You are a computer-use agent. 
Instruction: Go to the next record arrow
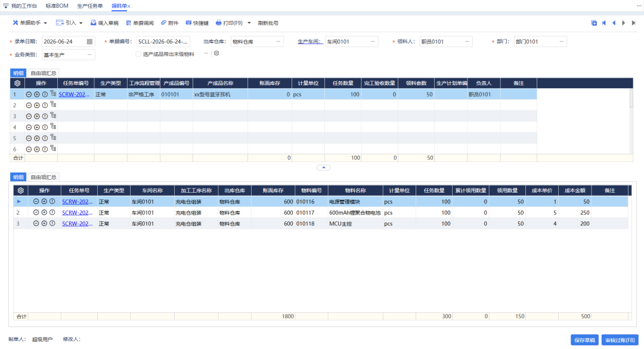[624, 23]
